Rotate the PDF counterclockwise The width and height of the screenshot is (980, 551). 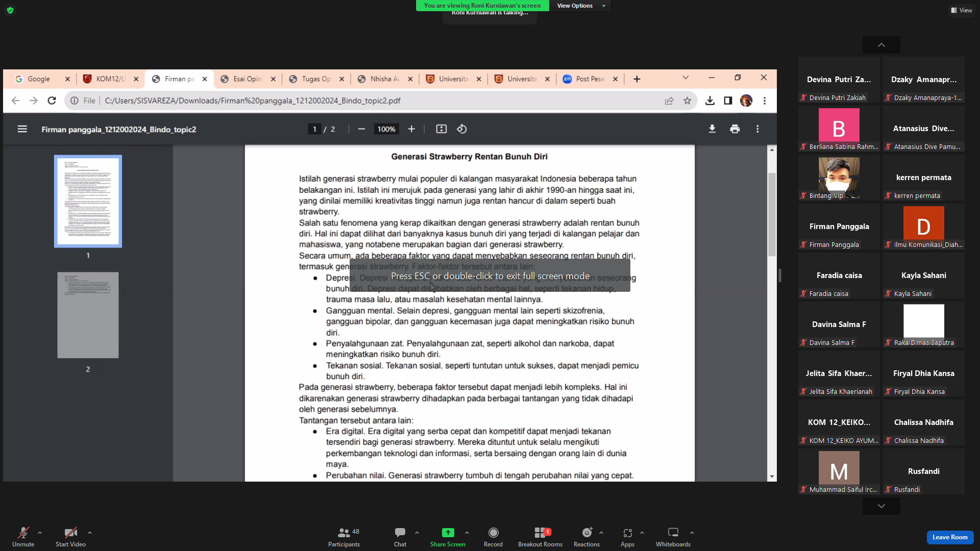[x=462, y=129]
